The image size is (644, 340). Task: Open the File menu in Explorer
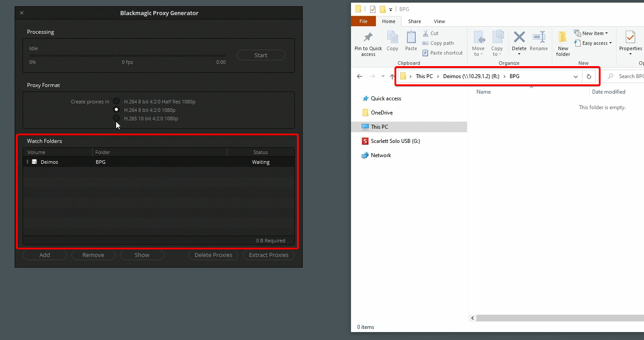click(363, 21)
